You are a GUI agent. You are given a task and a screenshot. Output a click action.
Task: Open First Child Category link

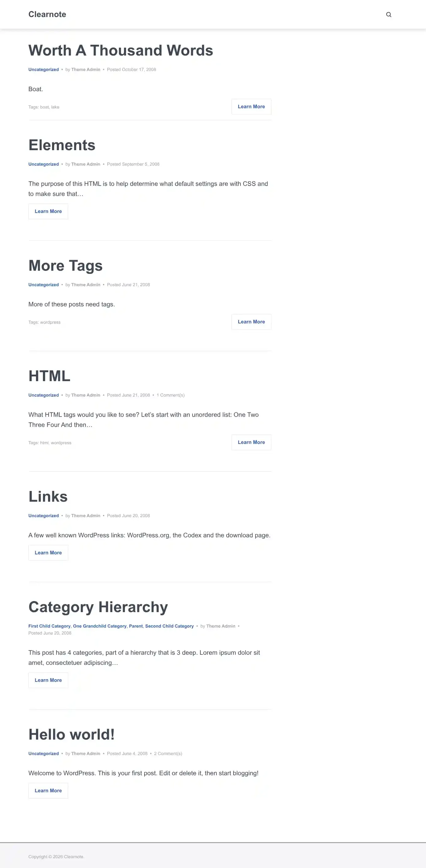point(49,626)
